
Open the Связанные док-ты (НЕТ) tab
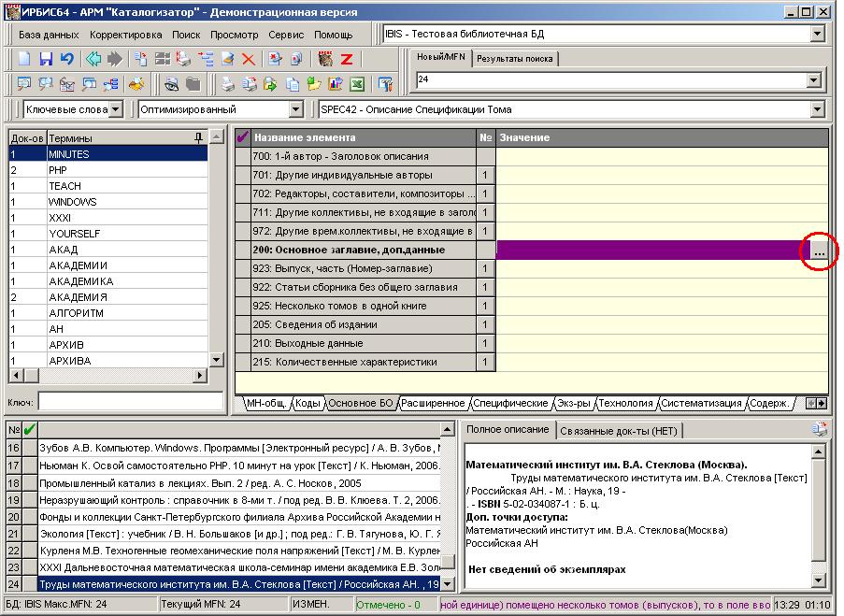(x=621, y=430)
